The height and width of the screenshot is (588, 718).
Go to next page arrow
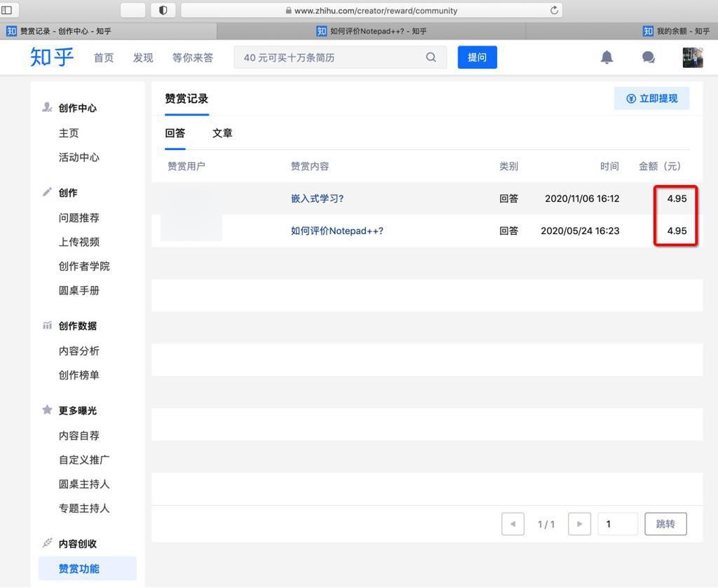pyautogui.click(x=579, y=524)
